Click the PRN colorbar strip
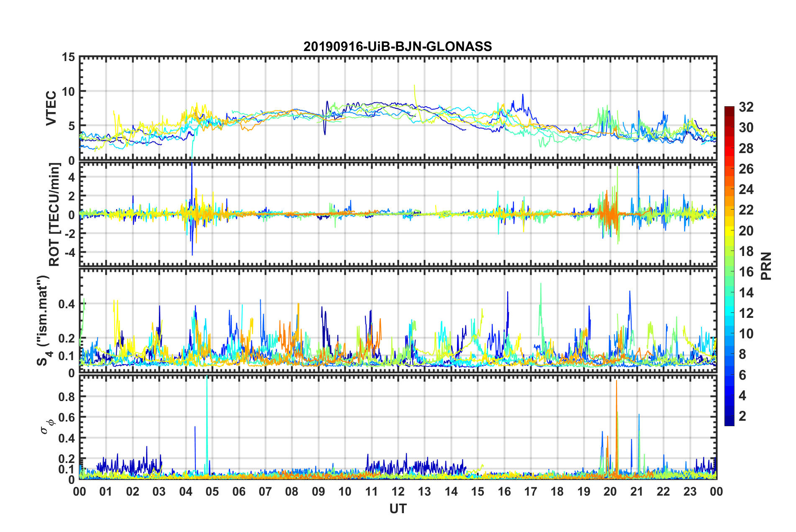 coord(729,266)
